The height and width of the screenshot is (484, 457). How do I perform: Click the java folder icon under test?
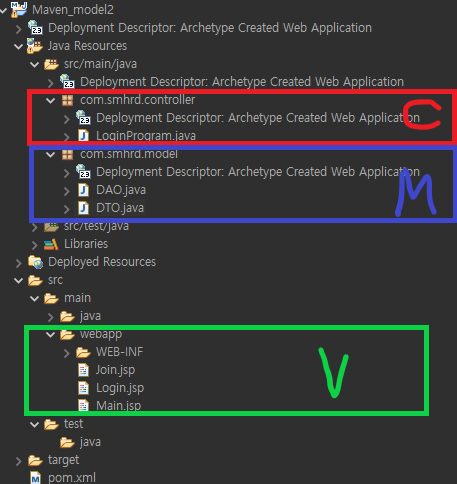[67, 442]
